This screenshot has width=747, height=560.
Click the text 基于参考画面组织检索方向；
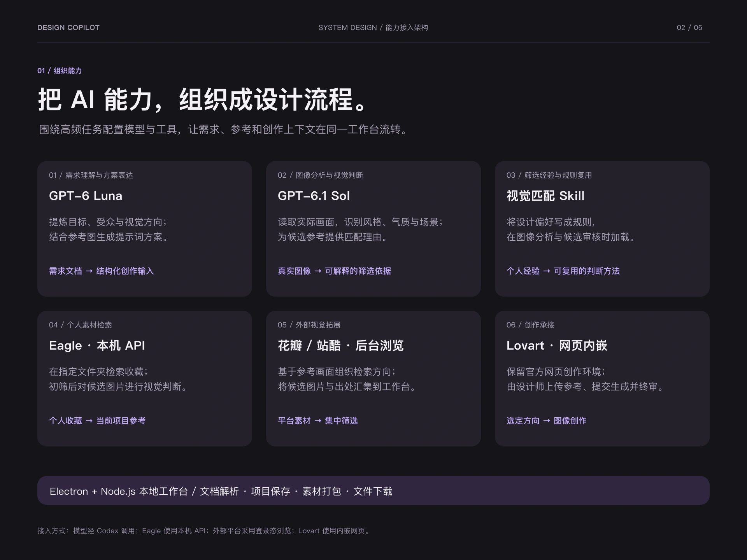(337, 372)
